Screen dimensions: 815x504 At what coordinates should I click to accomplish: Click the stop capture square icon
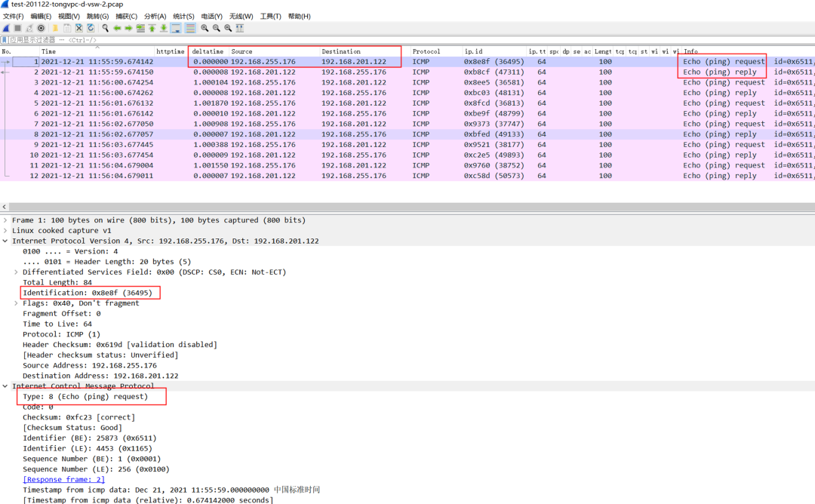pos(17,28)
